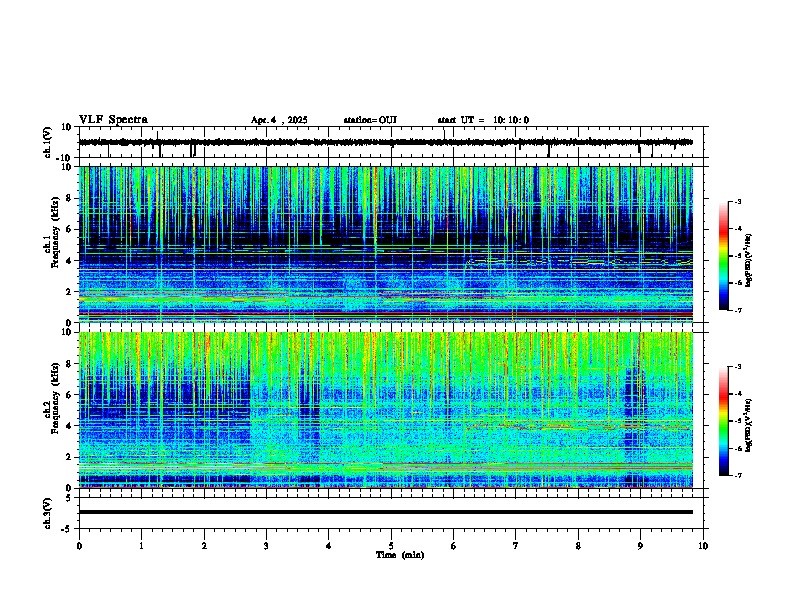The height and width of the screenshot is (612, 792).
Task: Click the ch.1 voltage waveform trace
Action: click(385, 142)
